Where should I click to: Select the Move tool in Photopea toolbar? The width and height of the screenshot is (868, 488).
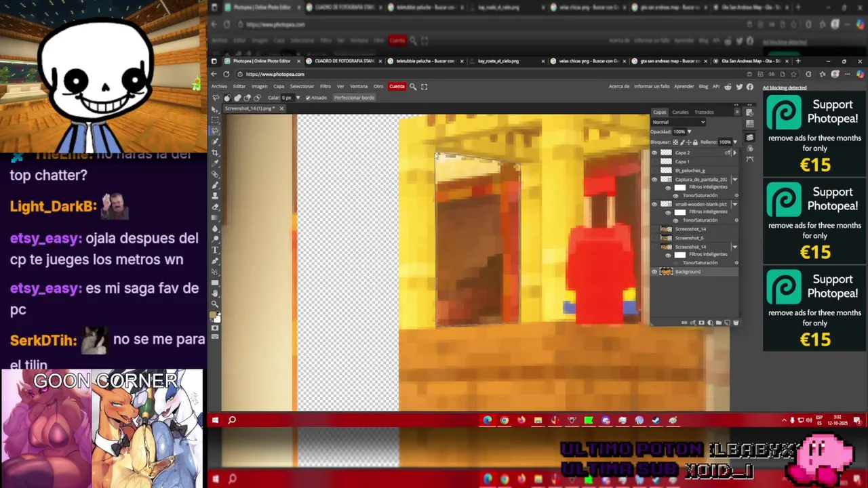click(x=216, y=110)
